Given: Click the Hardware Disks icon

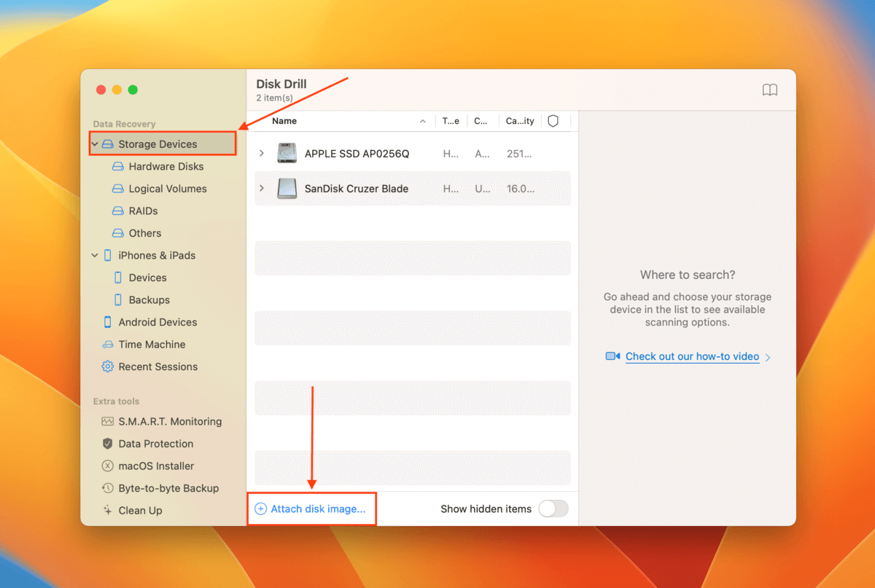Looking at the screenshot, I should click(118, 167).
